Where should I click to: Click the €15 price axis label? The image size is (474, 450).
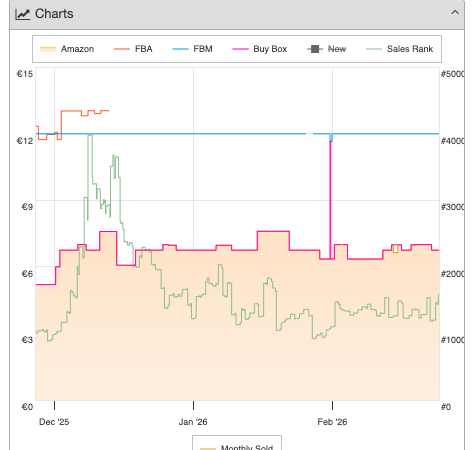pyautogui.click(x=25, y=74)
